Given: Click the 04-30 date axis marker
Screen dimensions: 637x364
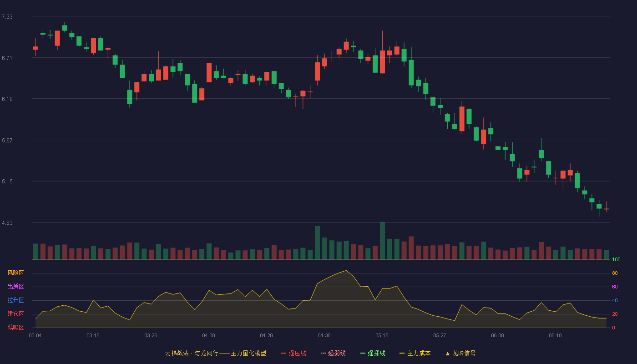Looking at the screenshot, I should [x=324, y=335].
